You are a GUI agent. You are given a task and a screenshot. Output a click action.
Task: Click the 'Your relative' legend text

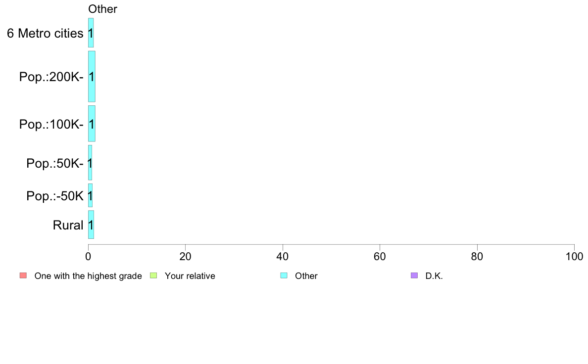(190, 276)
